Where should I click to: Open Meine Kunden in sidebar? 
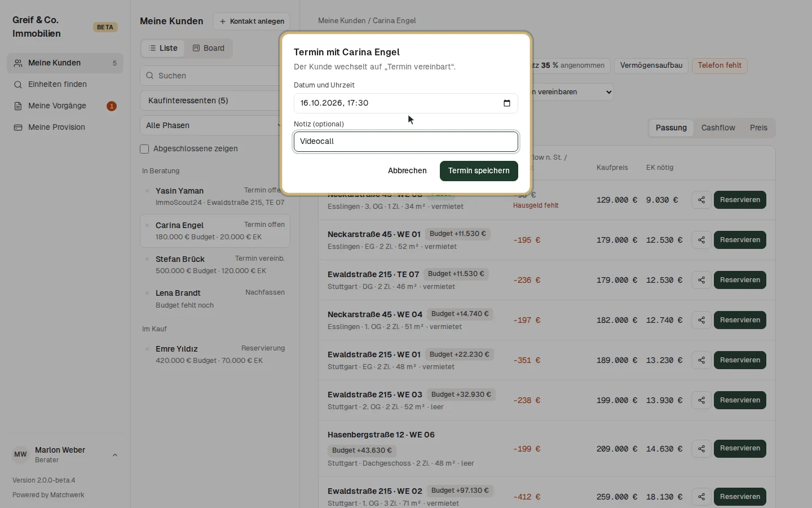[x=65, y=63]
